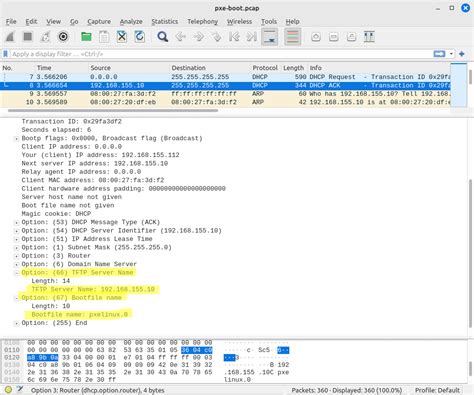The image size is (474, 395).
Task: Expand Option 51 IP Address Lease Time
Action: 16,239
